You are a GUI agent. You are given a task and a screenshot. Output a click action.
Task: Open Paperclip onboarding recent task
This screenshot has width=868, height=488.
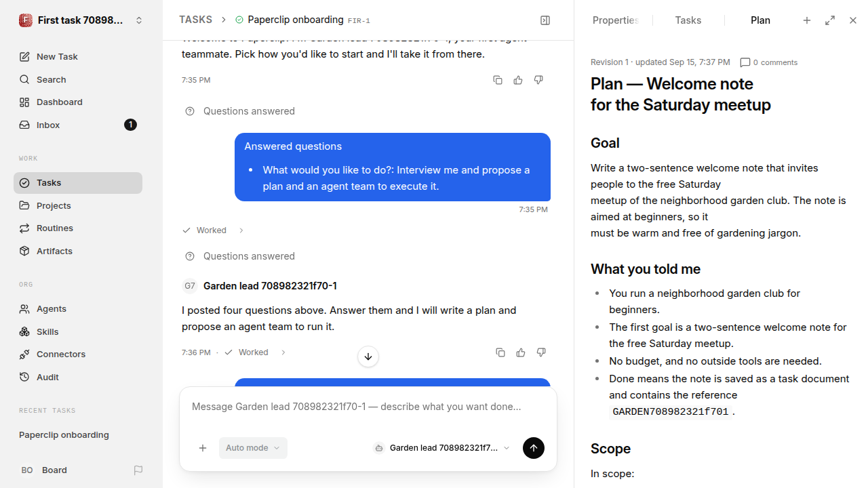coord(64,435)
